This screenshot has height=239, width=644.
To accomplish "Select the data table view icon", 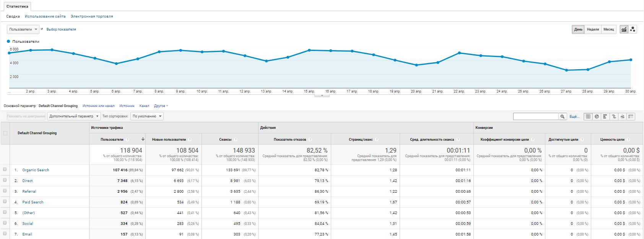I will [588, 117].
